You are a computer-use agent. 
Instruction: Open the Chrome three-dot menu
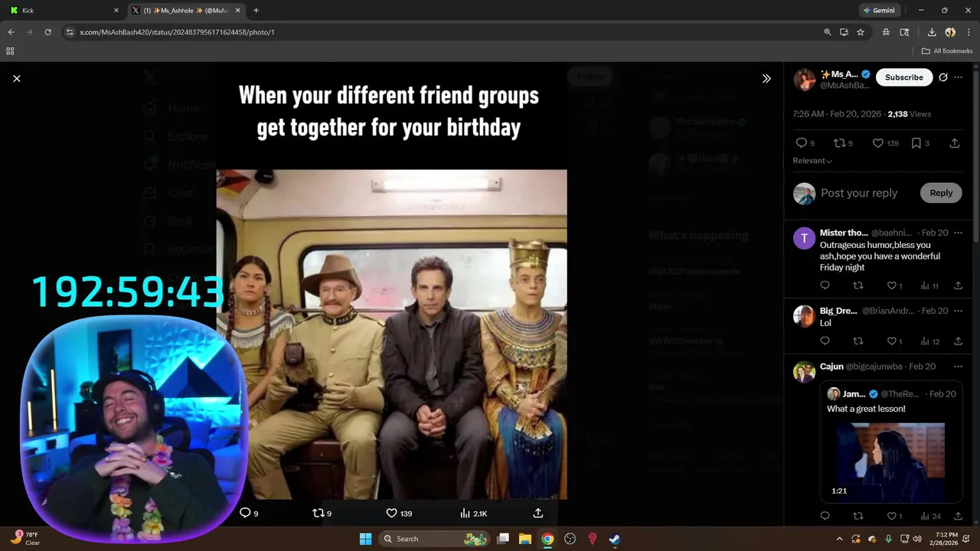(968, 32)
